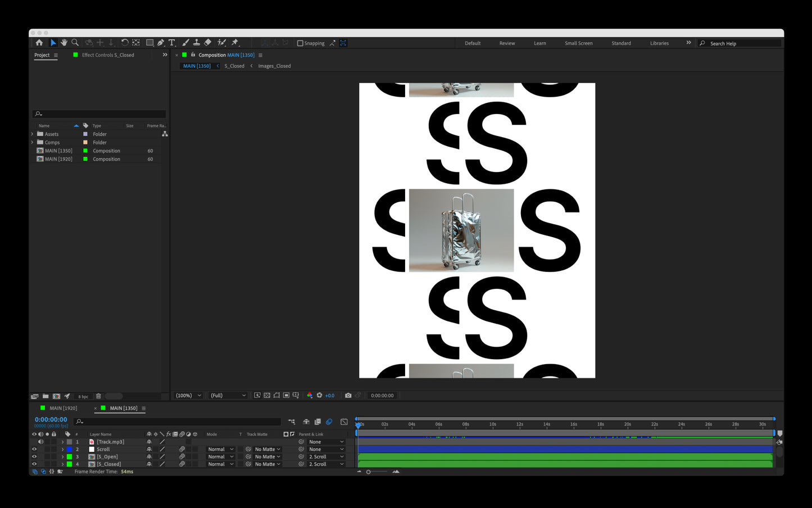Image resolution: width=812 pixels, height=508 pixels.
Task: Open the magnification (100%) dropdown
Action: point(188,396)
